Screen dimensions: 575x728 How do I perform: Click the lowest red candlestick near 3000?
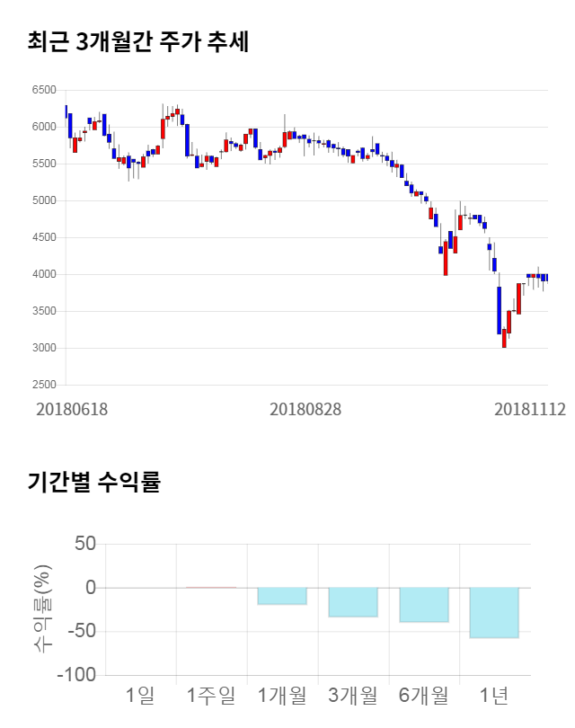(x=504, y=339)
